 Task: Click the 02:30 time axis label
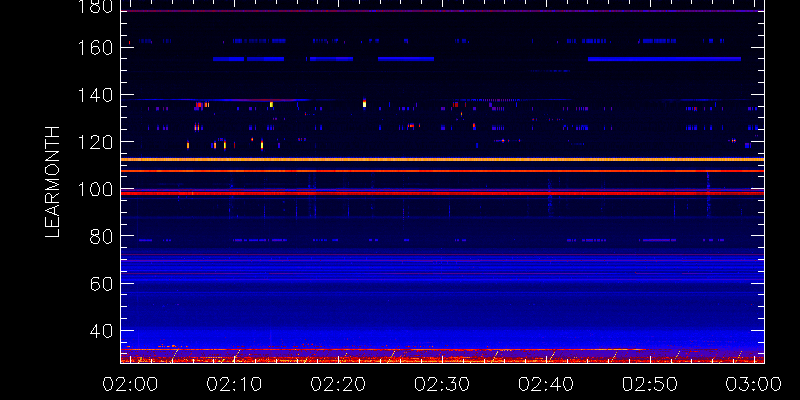click(x=441, y=384)
